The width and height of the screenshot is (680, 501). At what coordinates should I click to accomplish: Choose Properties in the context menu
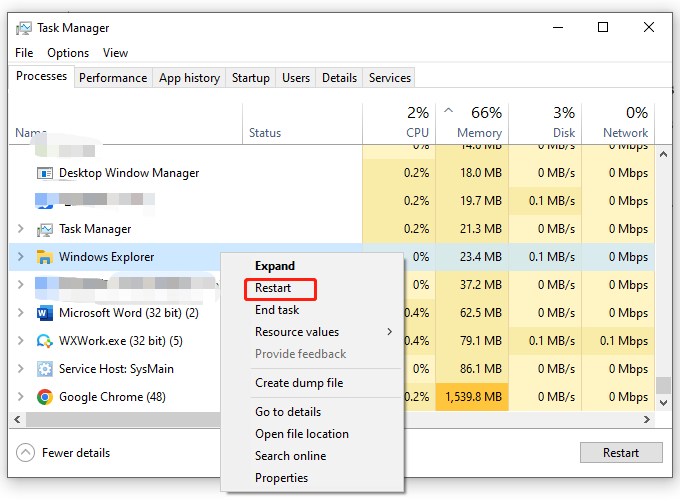[312, 478]
